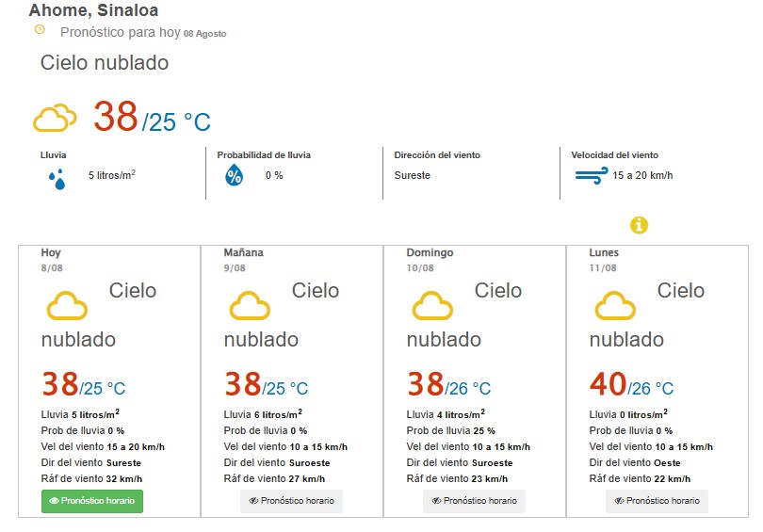Click the yellow info circle icon
The image size is (763, 532).
click(639, 225)
